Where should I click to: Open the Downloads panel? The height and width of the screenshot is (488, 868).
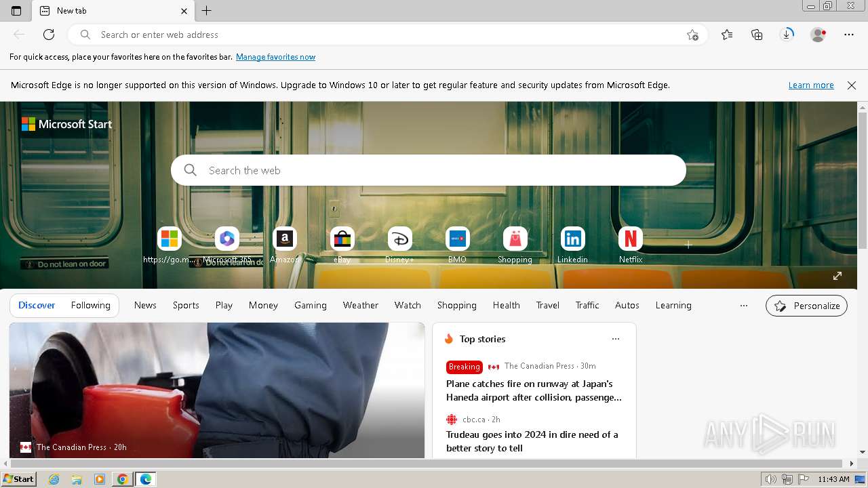[x=787, y=35]
